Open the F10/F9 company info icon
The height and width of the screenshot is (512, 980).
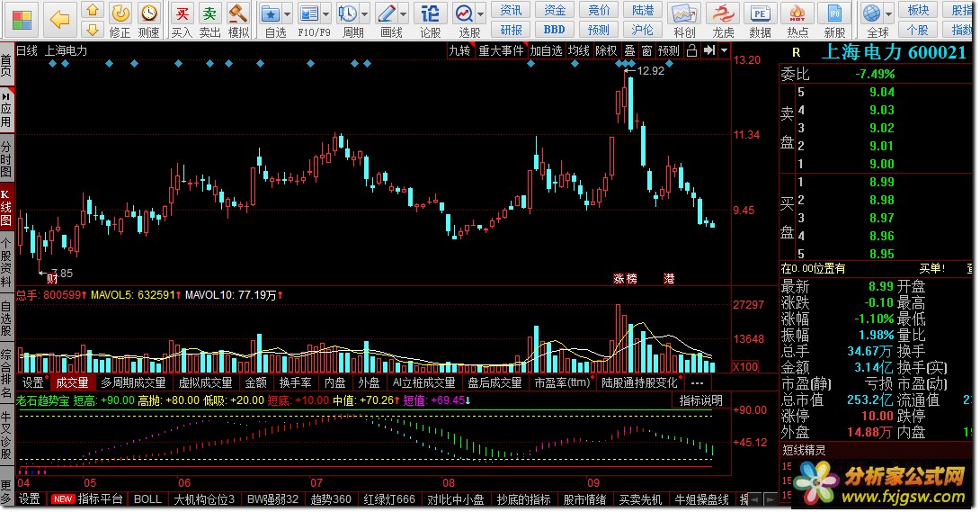pyautogui.click(x=309, y=13)
